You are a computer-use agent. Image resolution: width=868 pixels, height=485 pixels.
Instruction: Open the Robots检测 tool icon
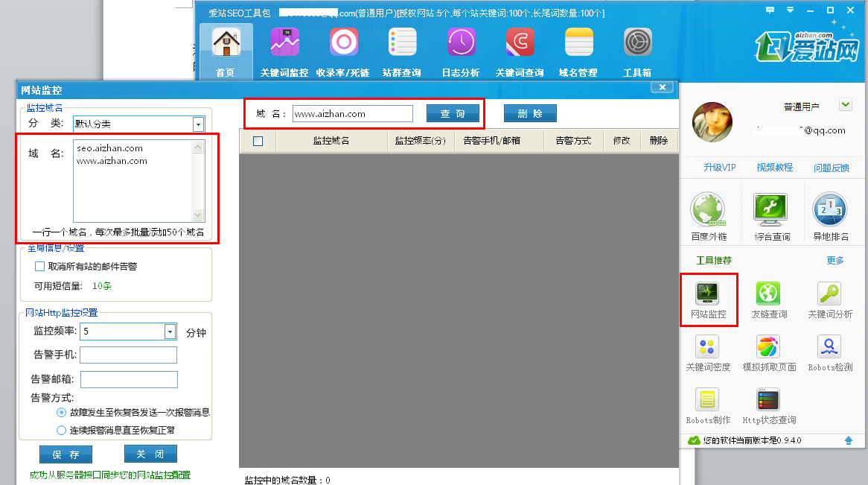point(829,347)
